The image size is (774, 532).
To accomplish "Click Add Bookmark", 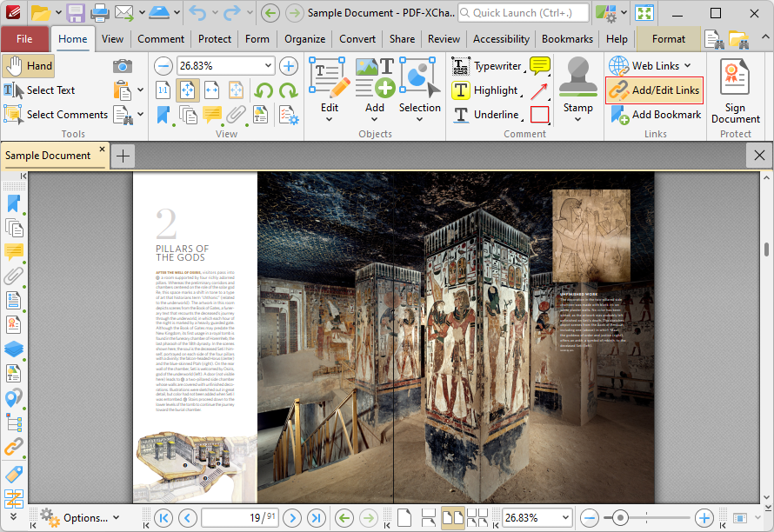I will [656, 115].
